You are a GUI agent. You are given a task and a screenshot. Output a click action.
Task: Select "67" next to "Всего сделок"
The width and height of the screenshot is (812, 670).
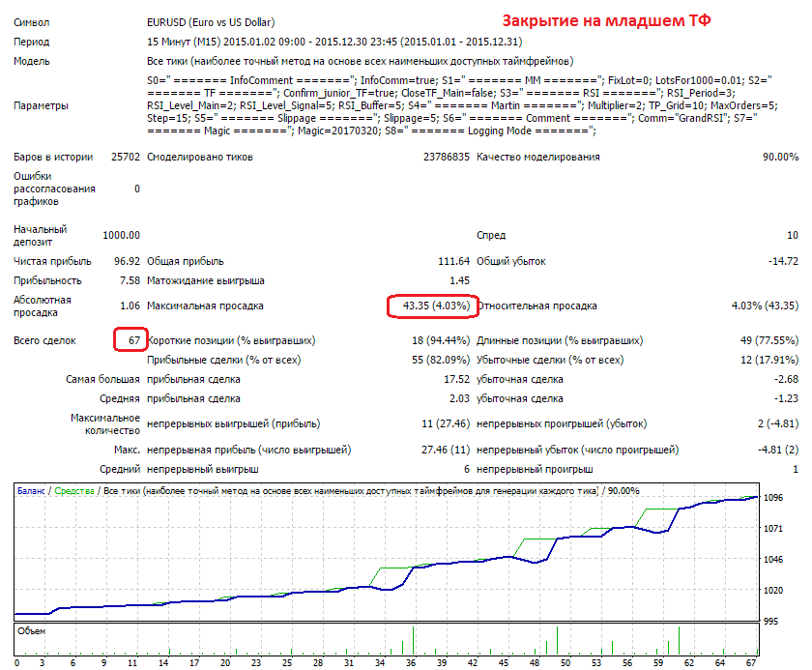click(134, 340)
